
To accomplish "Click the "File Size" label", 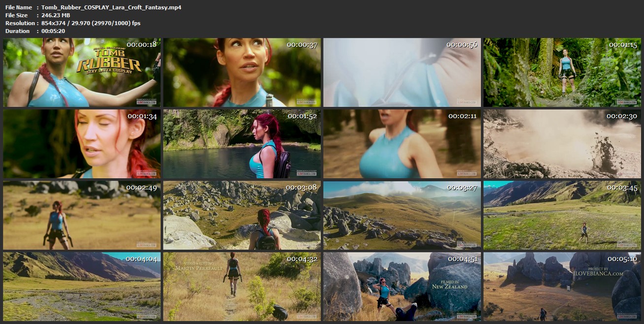I will point(16,15).
